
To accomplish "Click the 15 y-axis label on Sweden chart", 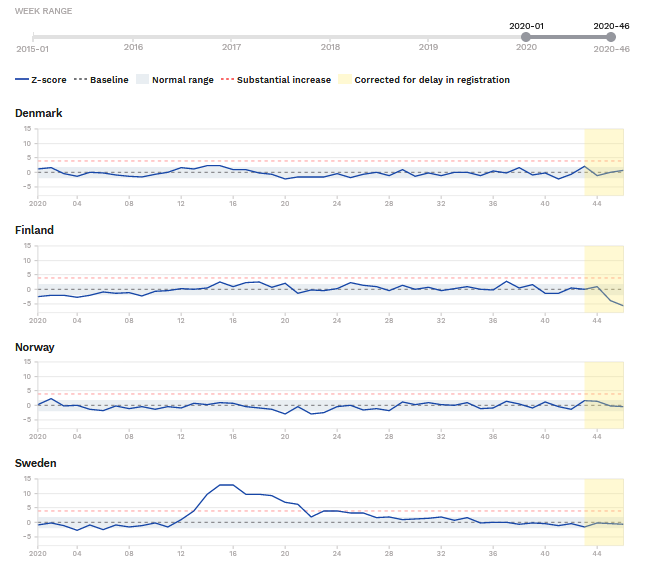I will pyautogui.click(x=27, y=479).
